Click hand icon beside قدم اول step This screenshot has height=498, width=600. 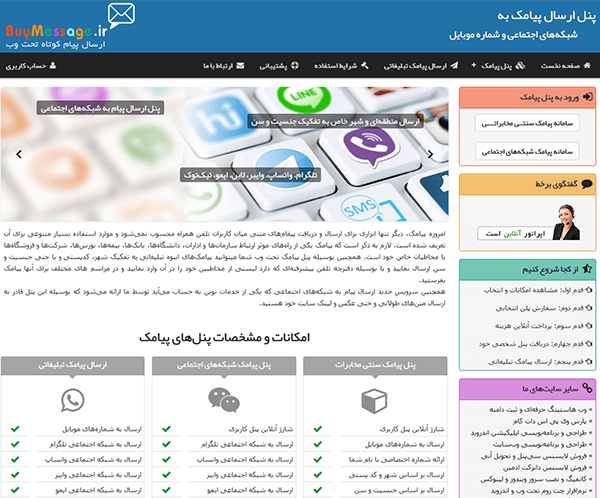(589, 290)
